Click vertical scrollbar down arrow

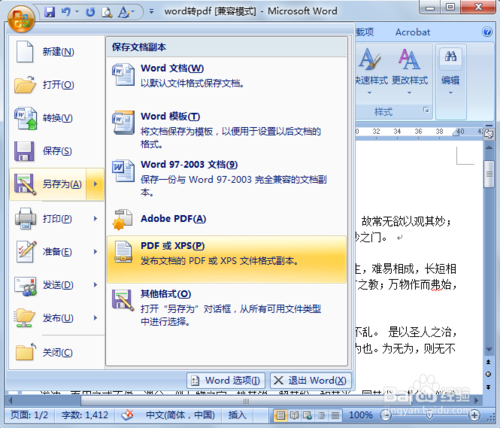(489, 349)
